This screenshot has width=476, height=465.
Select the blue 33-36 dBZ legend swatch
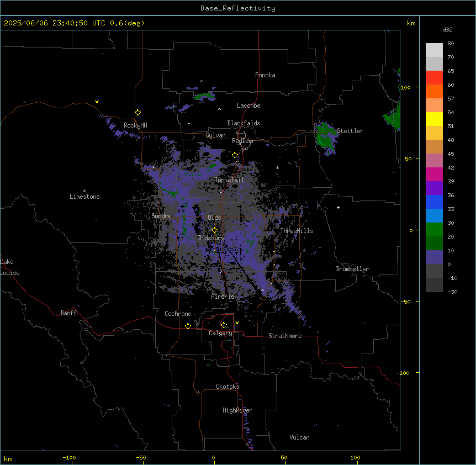(434, 202)
